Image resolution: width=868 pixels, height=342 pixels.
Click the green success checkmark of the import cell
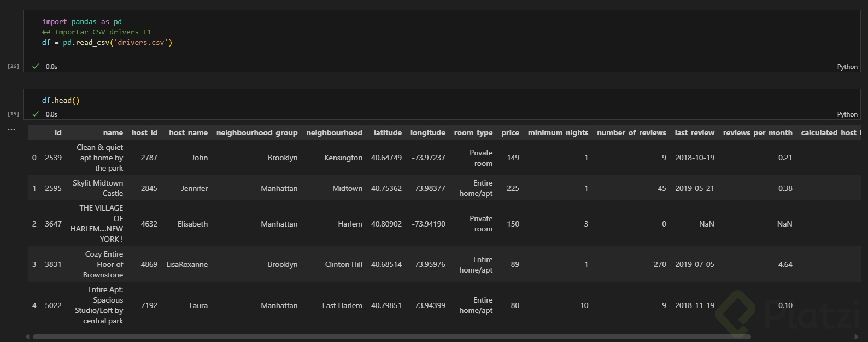[x=36, y=66]
